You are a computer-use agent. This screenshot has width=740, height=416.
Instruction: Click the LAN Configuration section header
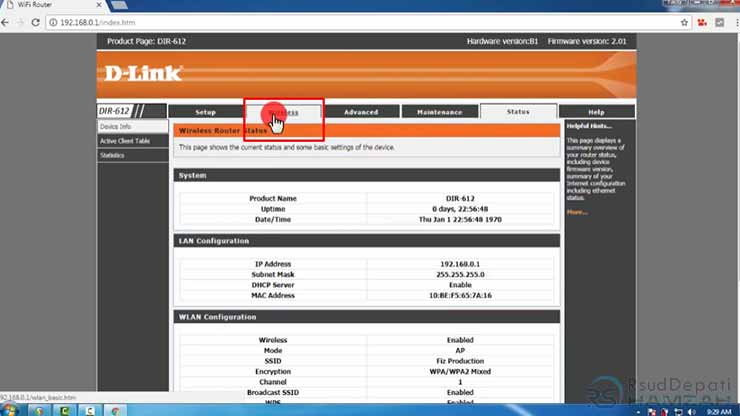(x=367, y=241)
